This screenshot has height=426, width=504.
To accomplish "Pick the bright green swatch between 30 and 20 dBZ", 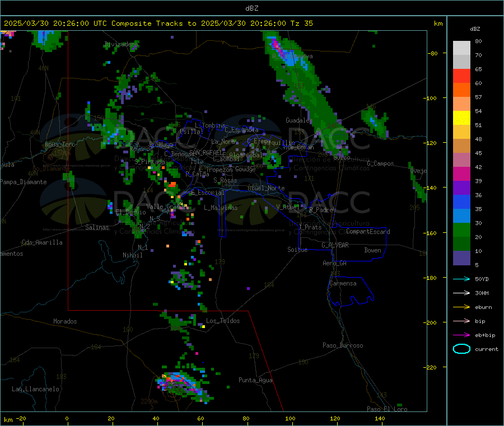I will pyautogui.click(x=461, y=230).
